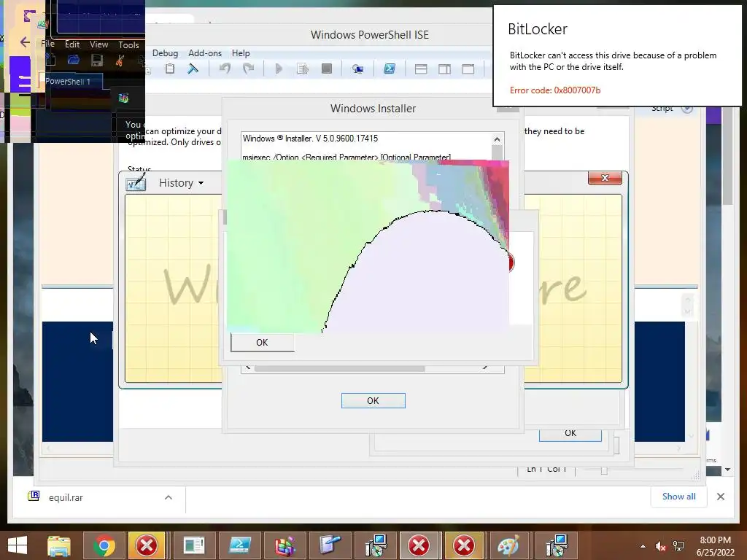Click the red error taskbar icon beside Paint
747x560 pixels.
463,545
